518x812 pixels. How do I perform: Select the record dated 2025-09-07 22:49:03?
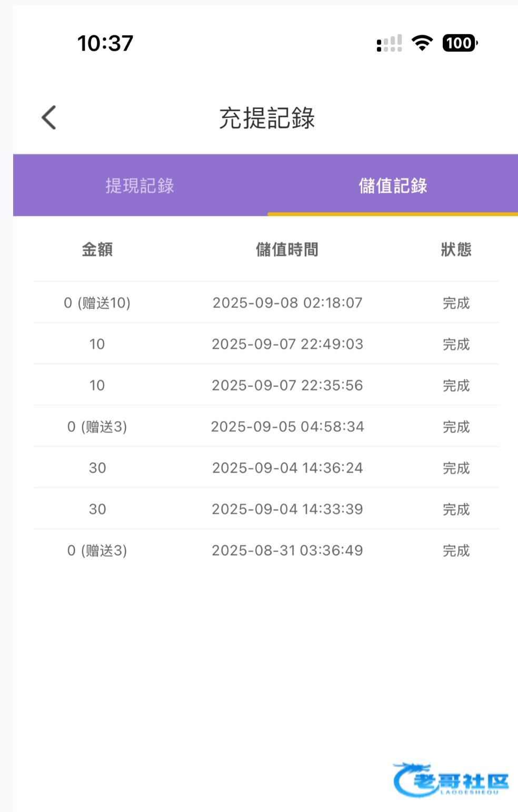287,344
